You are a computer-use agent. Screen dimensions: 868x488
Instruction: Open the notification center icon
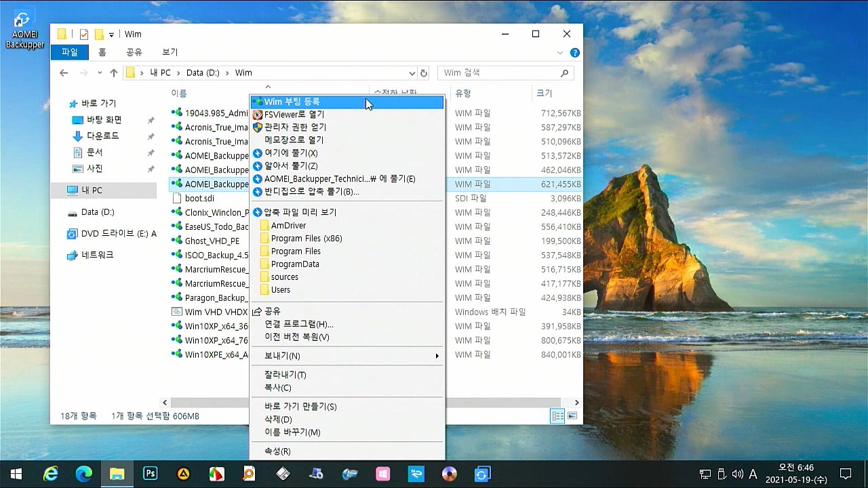click(846, 474)
